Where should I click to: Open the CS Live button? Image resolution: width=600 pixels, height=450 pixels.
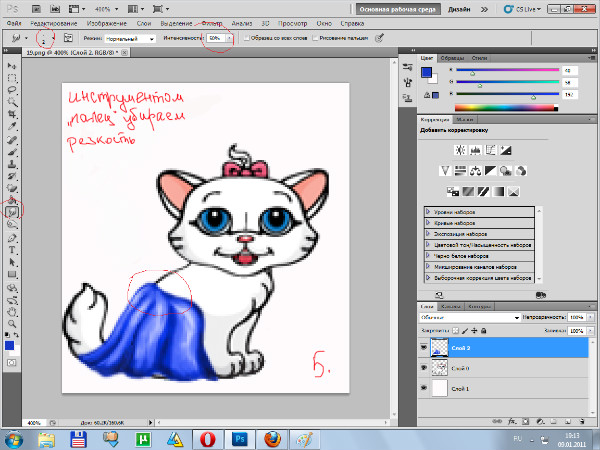click(x=522, y=9)
